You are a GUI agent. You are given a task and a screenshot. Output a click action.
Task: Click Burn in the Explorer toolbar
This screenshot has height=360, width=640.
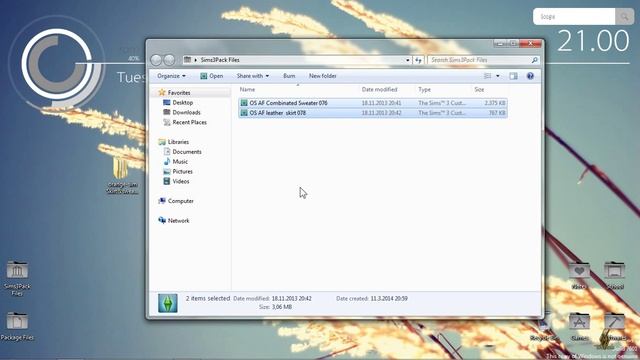[x=289, y=76]
